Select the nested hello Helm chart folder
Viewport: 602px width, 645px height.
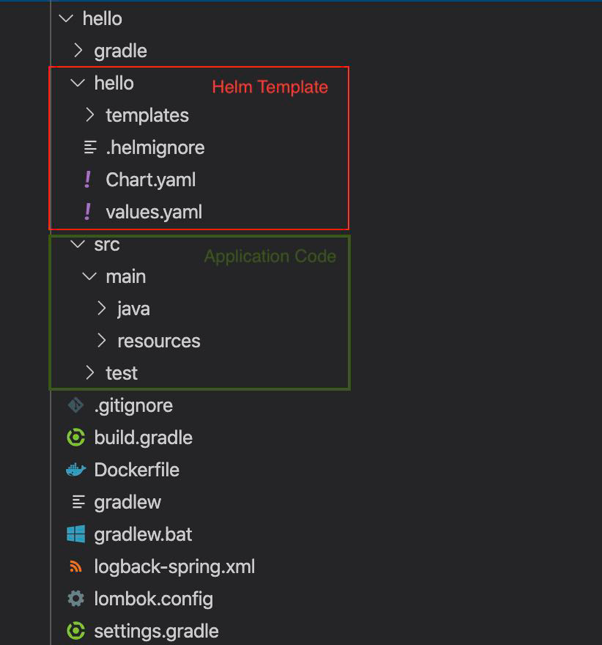[x=114, y=83]
